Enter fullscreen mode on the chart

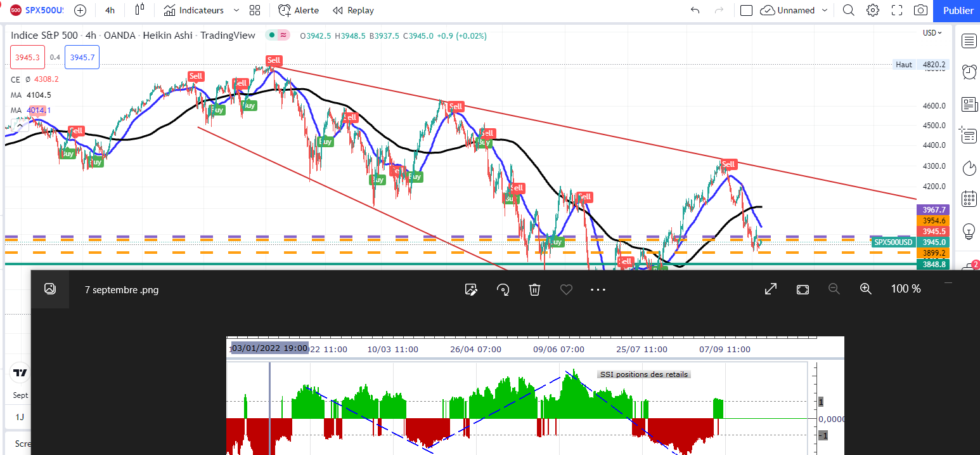(x=897, y=10)
